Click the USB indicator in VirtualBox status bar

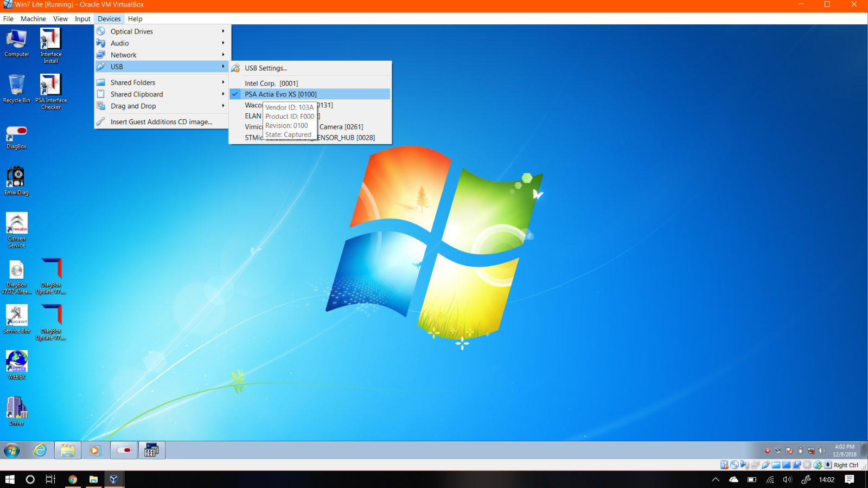(x=765, y=465)
